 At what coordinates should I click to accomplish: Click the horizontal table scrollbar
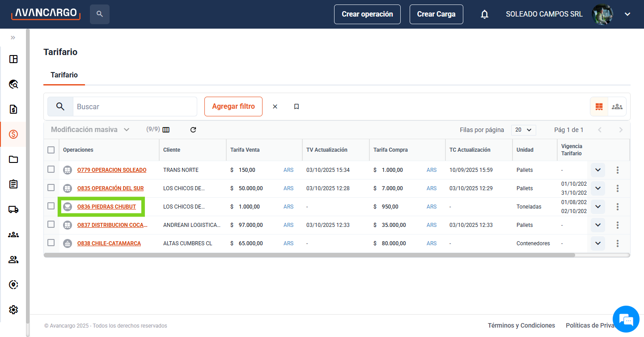pos(309,255)
